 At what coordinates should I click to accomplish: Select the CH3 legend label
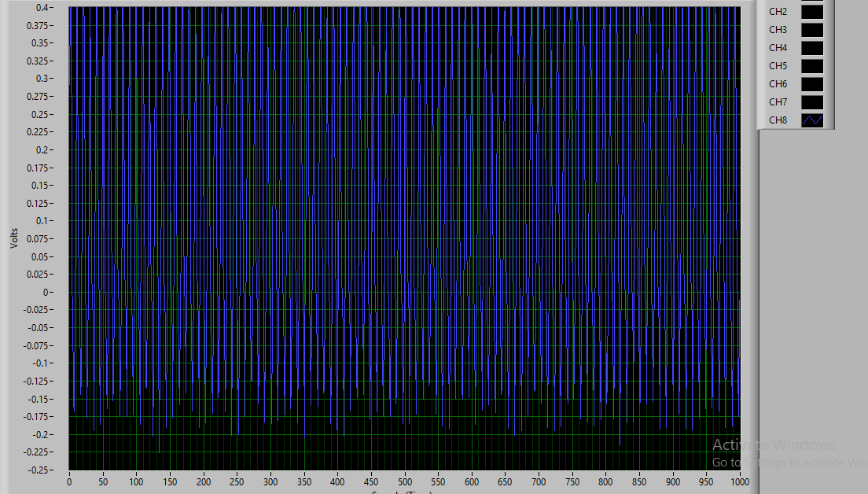pos(778,30)
